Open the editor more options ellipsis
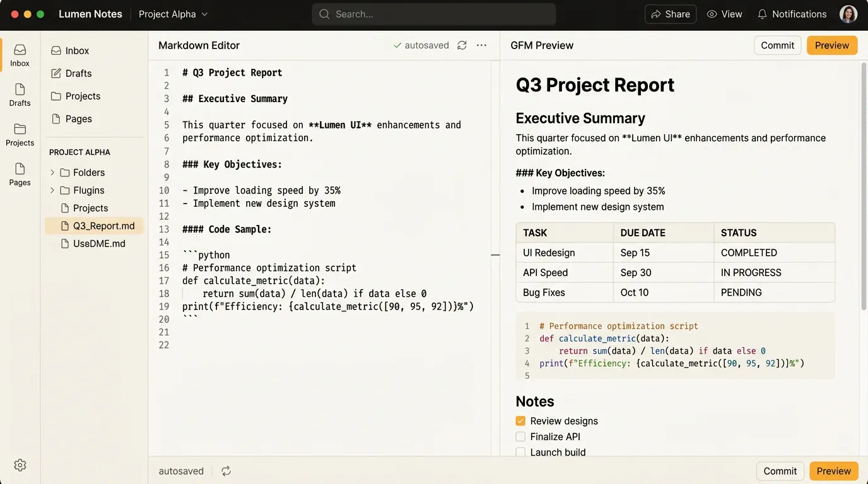This screenshot has height=484, width=868. 481,45
